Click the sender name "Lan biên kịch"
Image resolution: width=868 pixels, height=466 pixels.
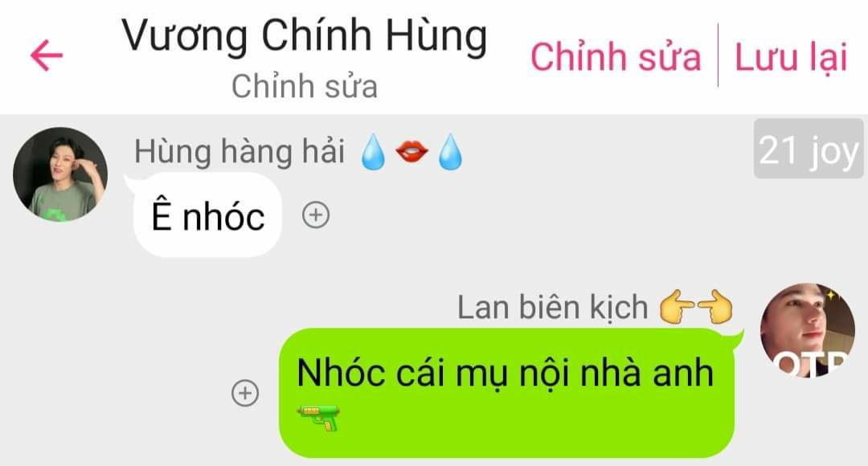[552, 307]
